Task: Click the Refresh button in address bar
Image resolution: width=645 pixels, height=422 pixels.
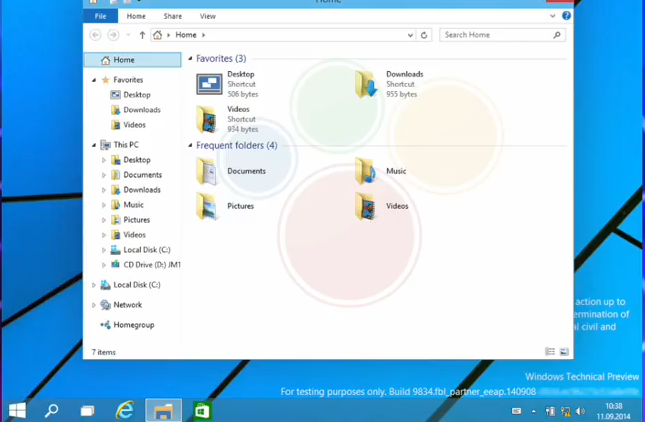Action: (x=424, y=35)
